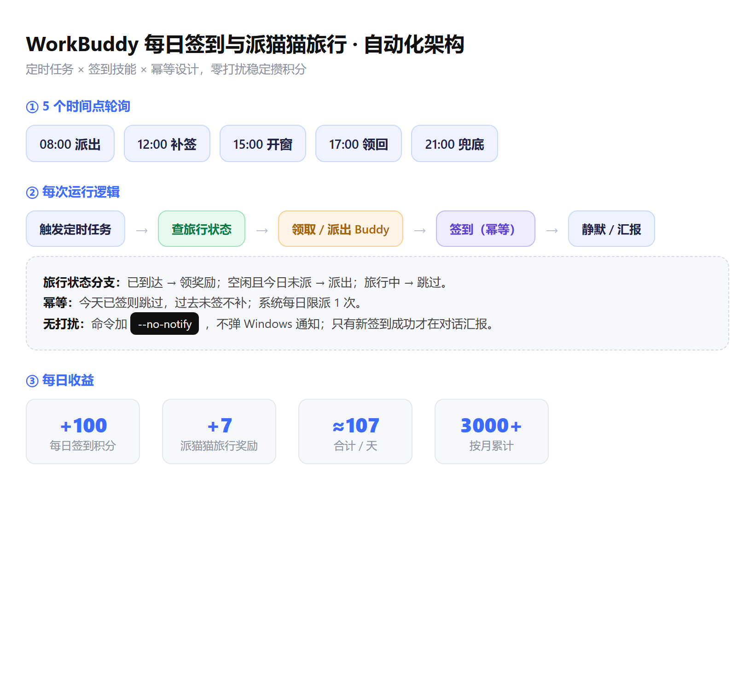Click the arrow after 触发定时任务
The height and width of the screenshot is (700, 755).
(x=142, y=230)
